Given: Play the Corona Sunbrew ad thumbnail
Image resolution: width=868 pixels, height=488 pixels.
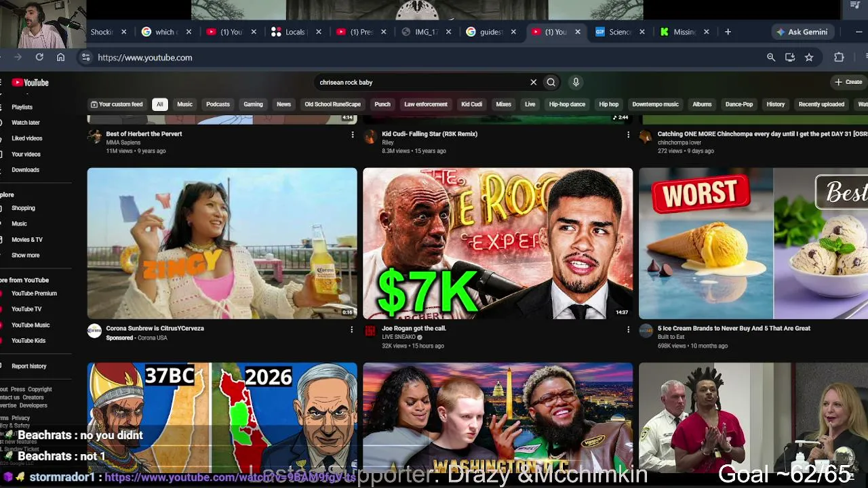Looking at the screenshot, I should pos(222,243).
